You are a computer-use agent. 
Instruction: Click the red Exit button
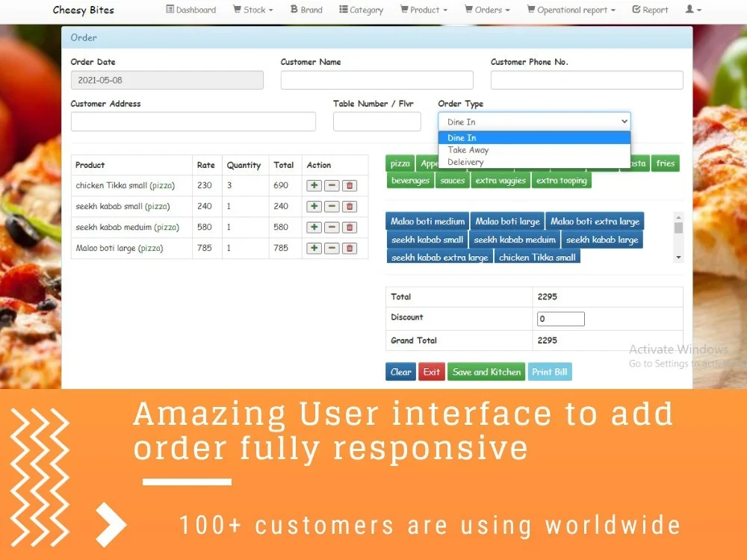[x=432, y=372]
